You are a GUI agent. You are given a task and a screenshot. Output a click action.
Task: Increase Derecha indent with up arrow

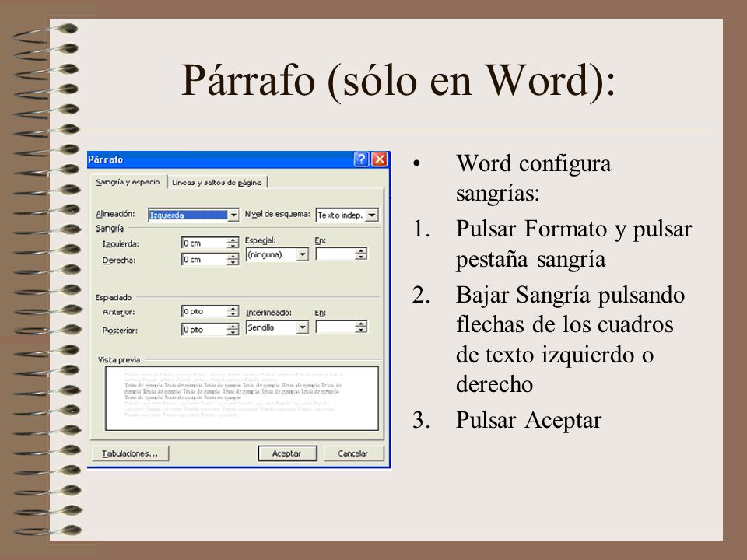[x=233, y=256]
